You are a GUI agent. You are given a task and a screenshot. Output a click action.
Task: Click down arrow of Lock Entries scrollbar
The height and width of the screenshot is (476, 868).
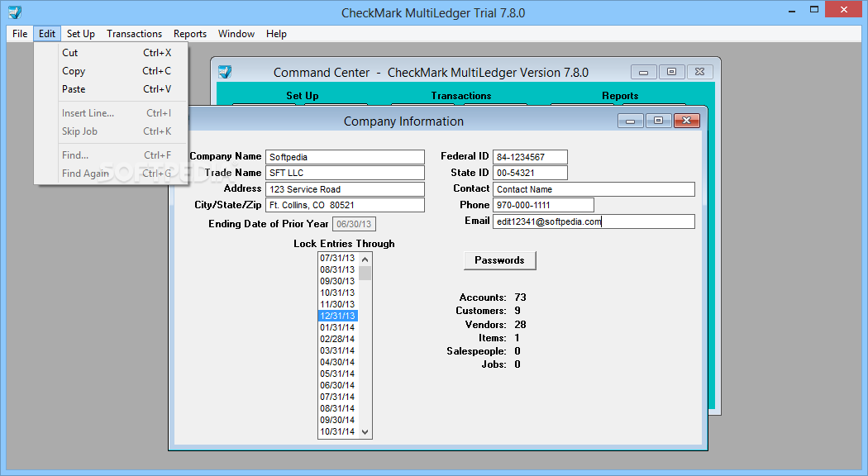(365, 431)
